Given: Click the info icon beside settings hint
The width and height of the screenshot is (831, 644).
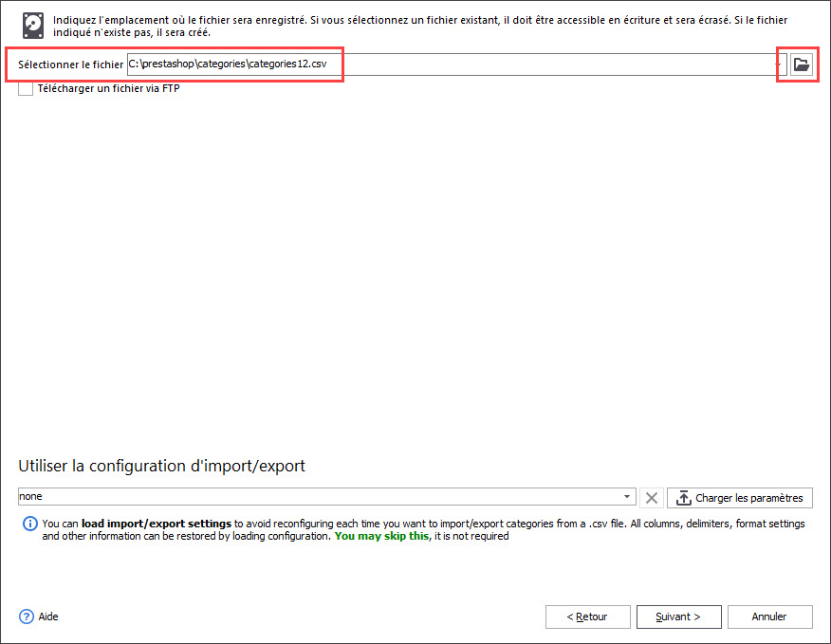Looking at the screenshot, I should click(x=30, y=524).
